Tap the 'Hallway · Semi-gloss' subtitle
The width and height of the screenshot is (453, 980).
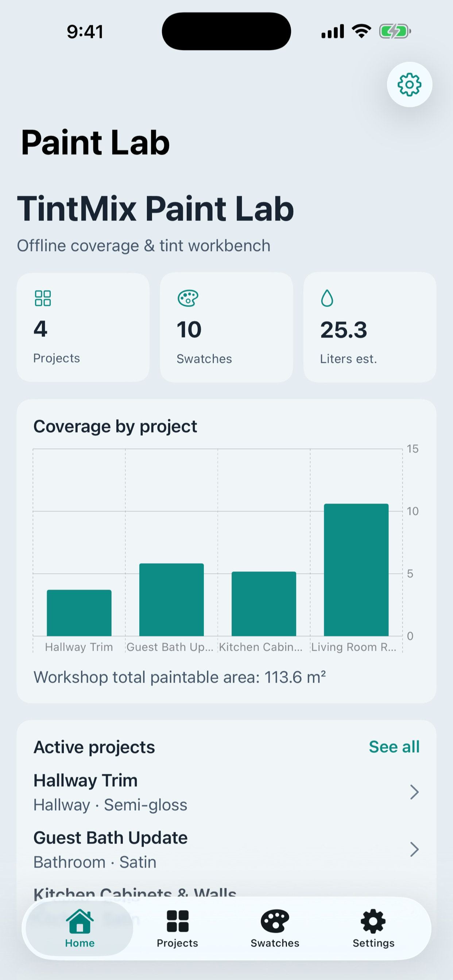pos(111,805)
